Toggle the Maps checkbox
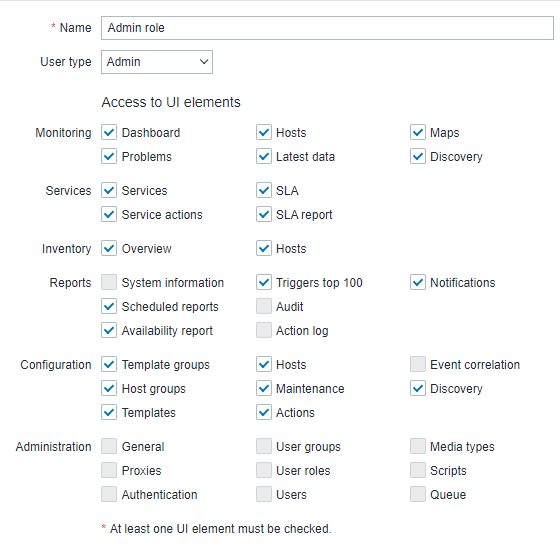This screenshot has width=560, height=546. click(418, 132)
